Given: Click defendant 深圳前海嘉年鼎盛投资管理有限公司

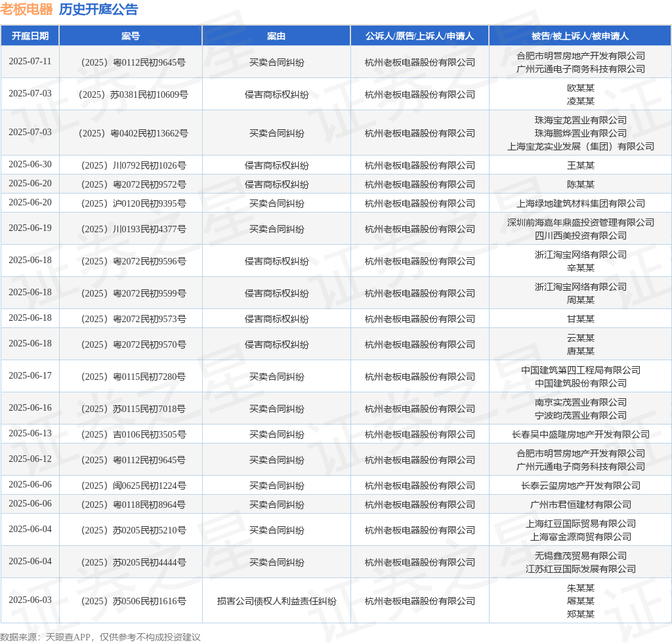Looking at the screenshot, I should click(x=580, y=223).
